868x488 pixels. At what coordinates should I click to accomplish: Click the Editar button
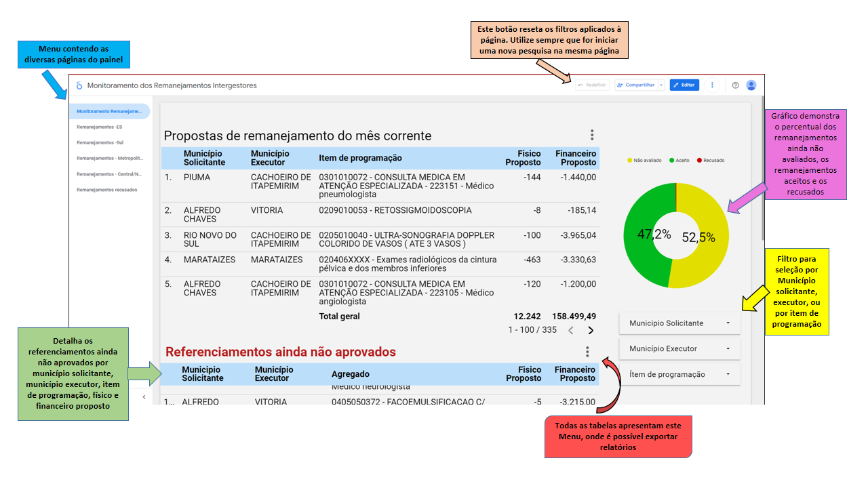684,85
